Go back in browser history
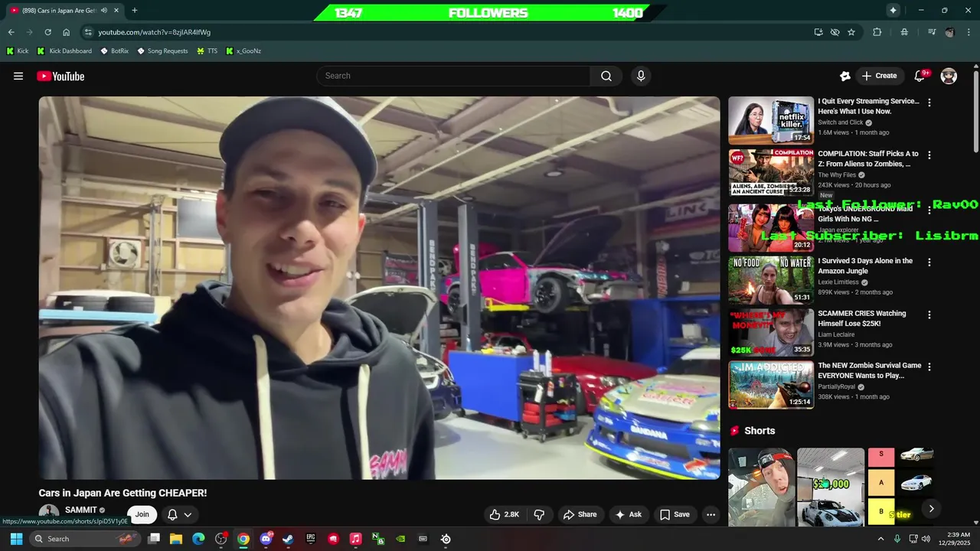The image size is (980, 551). click(x=11, y=32)
